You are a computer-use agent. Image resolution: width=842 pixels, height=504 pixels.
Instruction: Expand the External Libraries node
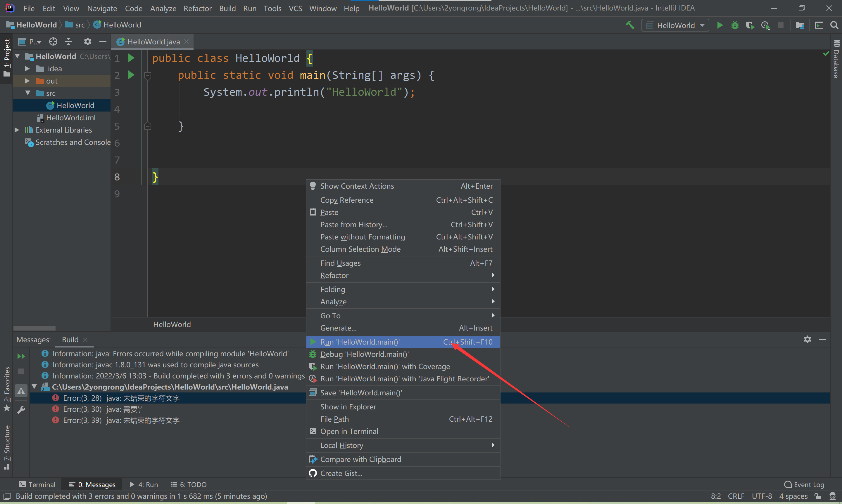tap(17, 130)
